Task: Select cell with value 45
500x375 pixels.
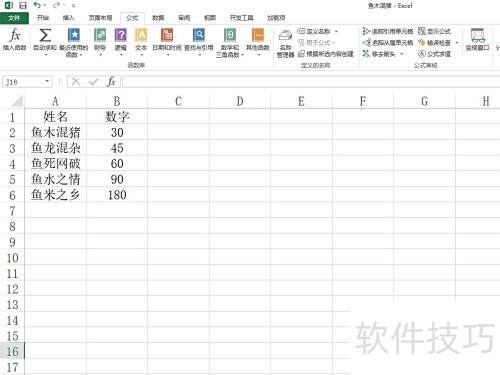Action: tap(117, 148)
